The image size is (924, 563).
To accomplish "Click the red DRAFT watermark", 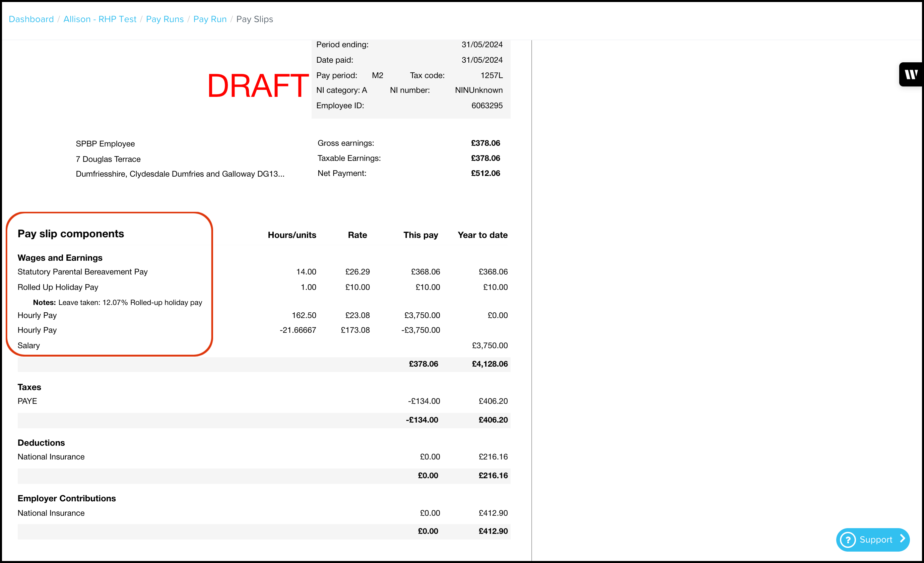I will pyautogui.click(x=258, y=86).
